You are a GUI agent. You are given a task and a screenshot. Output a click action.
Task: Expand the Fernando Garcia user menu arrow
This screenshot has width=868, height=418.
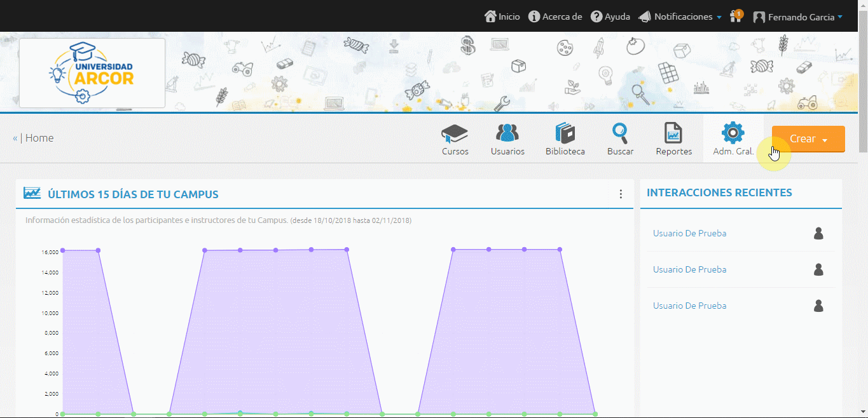[840, 17]
